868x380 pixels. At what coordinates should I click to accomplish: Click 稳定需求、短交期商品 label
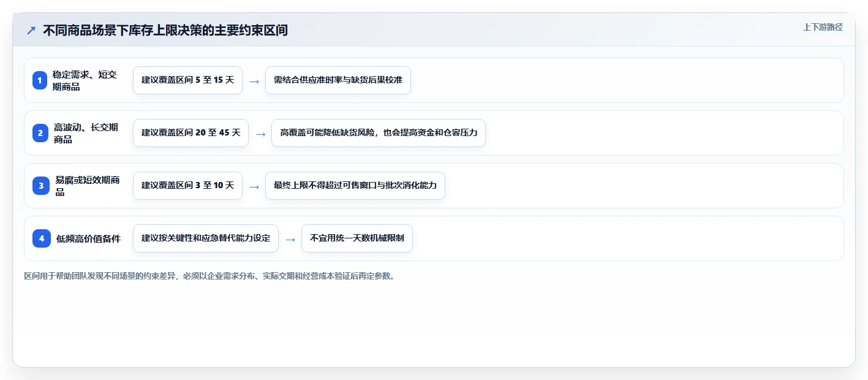(x=85, y=80)
